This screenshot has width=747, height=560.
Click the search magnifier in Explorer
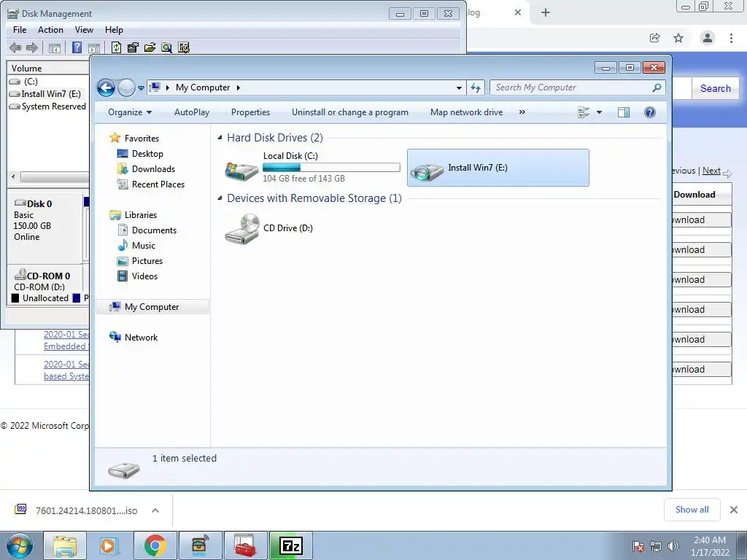657,87
